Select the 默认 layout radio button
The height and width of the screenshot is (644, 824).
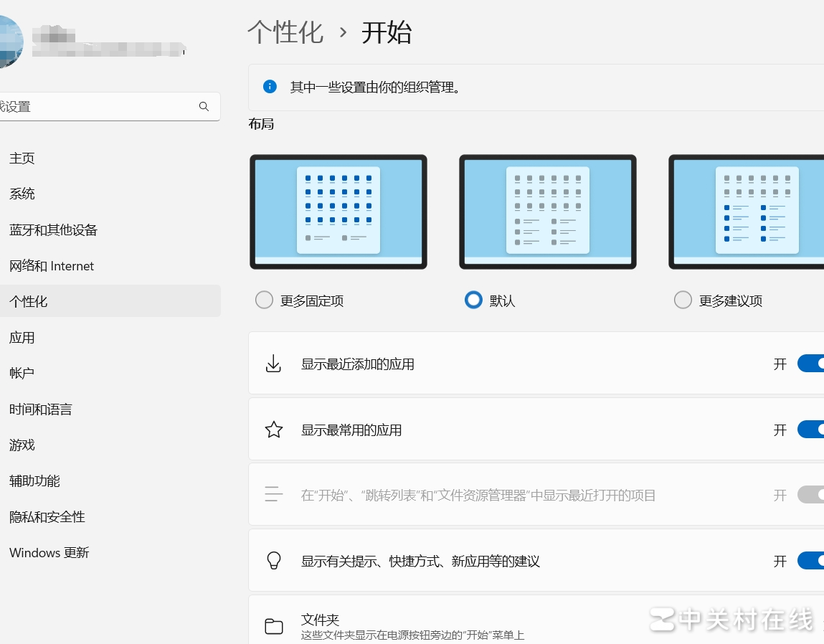473,300
